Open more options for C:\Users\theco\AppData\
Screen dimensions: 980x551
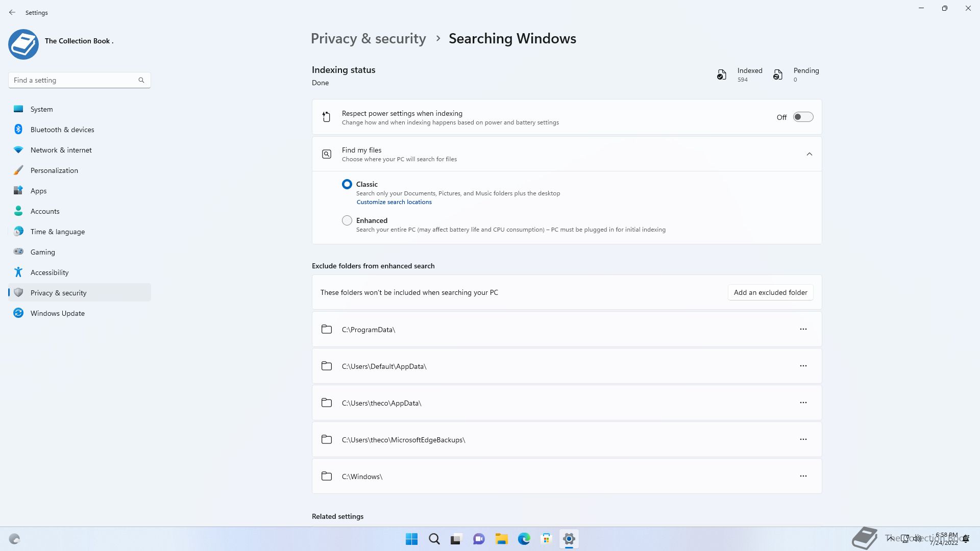coord(803,403)
